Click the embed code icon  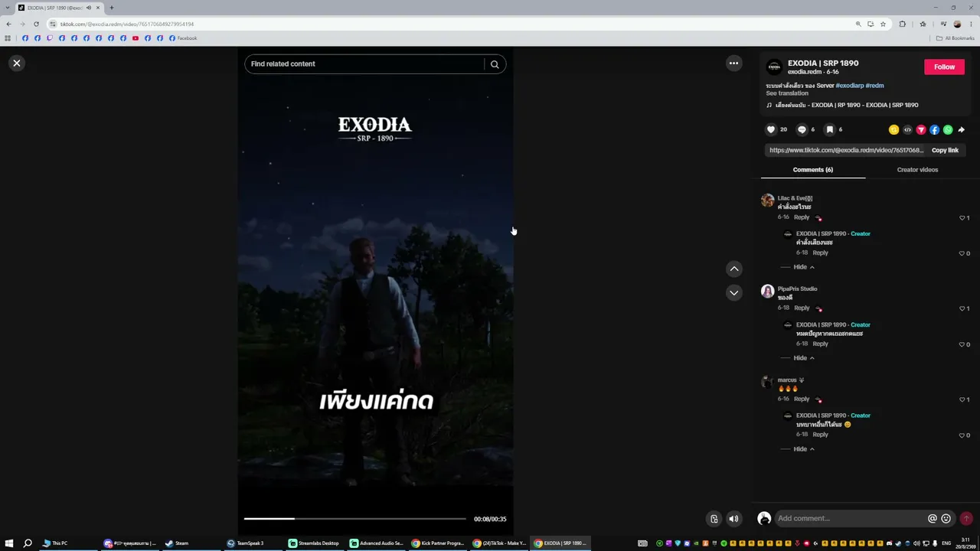pos(907,130)
